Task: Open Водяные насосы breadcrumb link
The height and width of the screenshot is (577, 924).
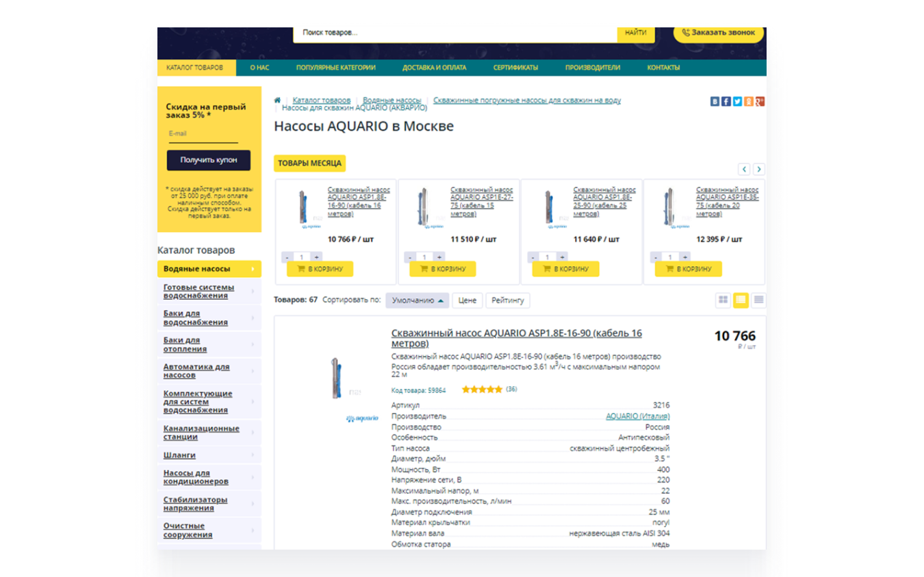Action: (392, 100)
